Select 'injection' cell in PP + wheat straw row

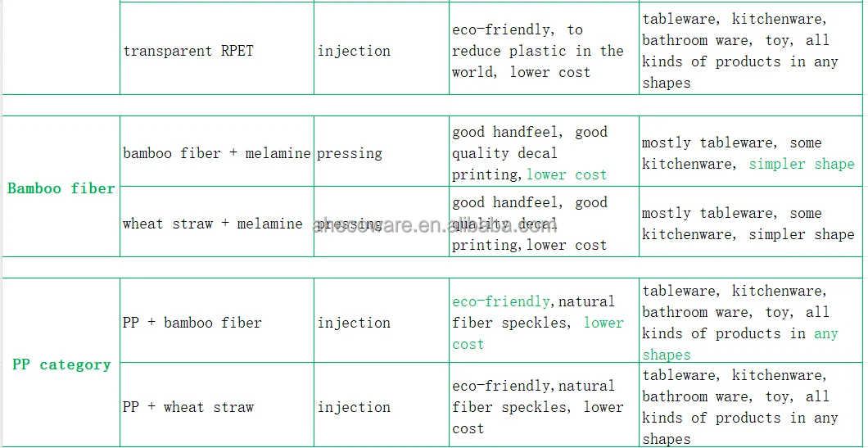(x=382, y=405)
